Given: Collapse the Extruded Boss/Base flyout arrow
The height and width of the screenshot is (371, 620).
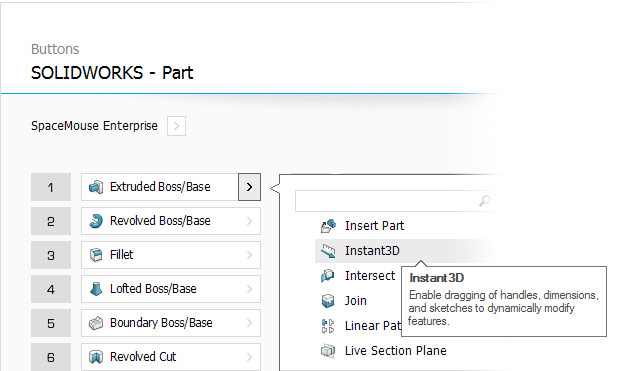Looking at the screenshot, I should (x=249, y=187).
